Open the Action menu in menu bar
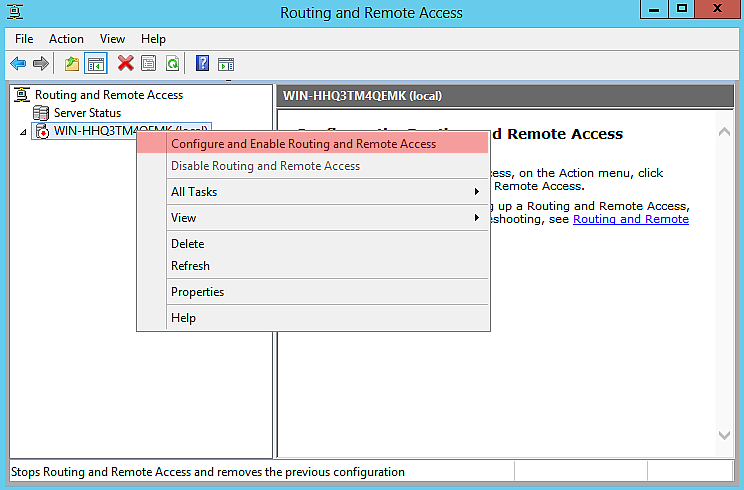Viewport: 744px width, 490px height. [66, 39]
